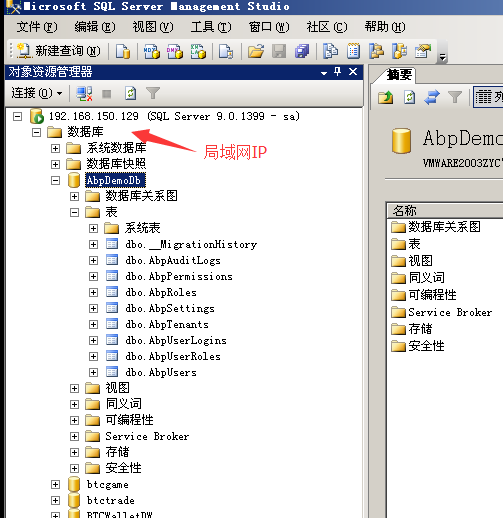Open the Edit (编辑) menu
Viewport: 503px width, 518px height.
[x=95, y=27]
